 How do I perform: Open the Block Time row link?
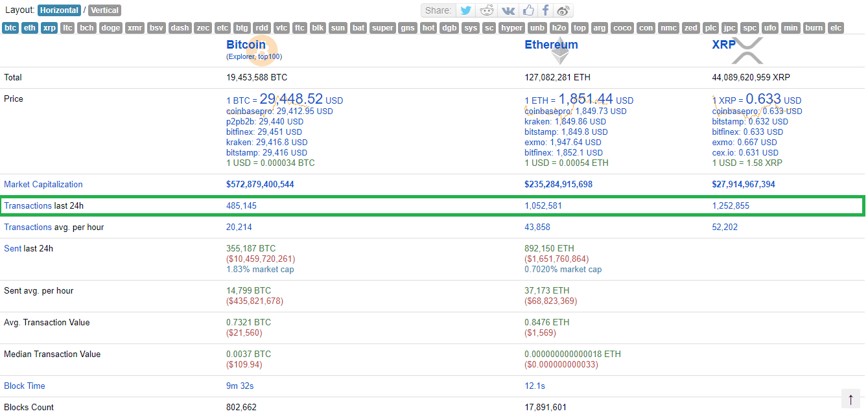[25, 386]
